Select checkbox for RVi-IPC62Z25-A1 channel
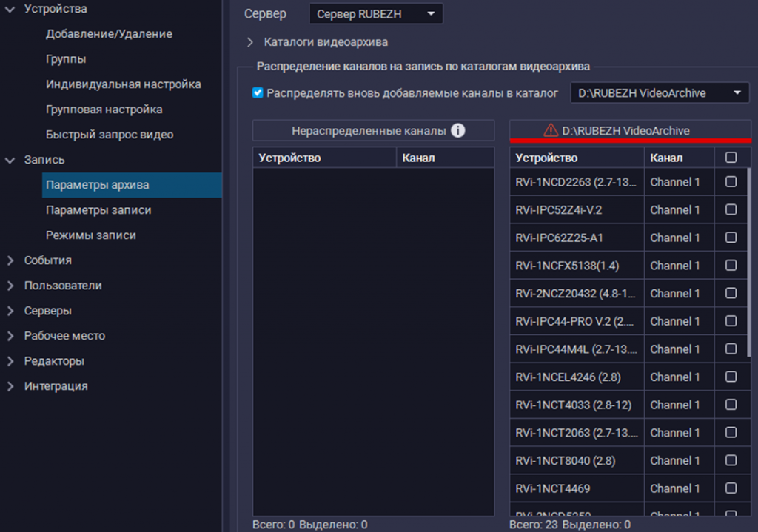This screenshot has height=532, width=758. [731, 238]
